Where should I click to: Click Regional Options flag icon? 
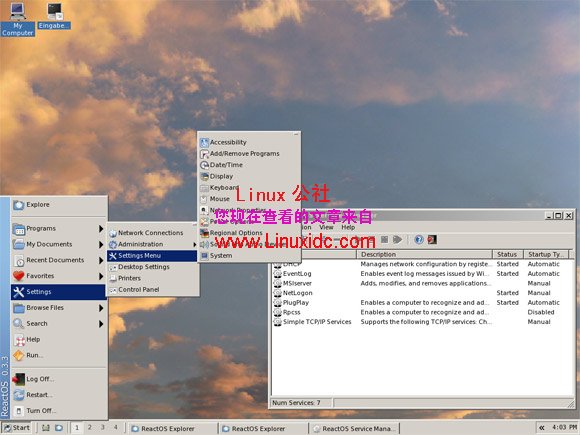click(x=205, y=233)
